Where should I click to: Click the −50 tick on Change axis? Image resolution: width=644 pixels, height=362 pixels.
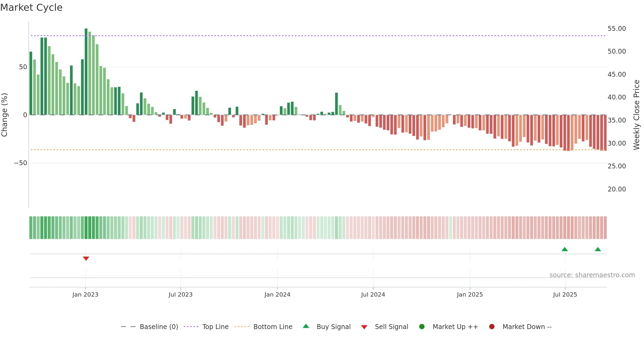click(21, 163)
